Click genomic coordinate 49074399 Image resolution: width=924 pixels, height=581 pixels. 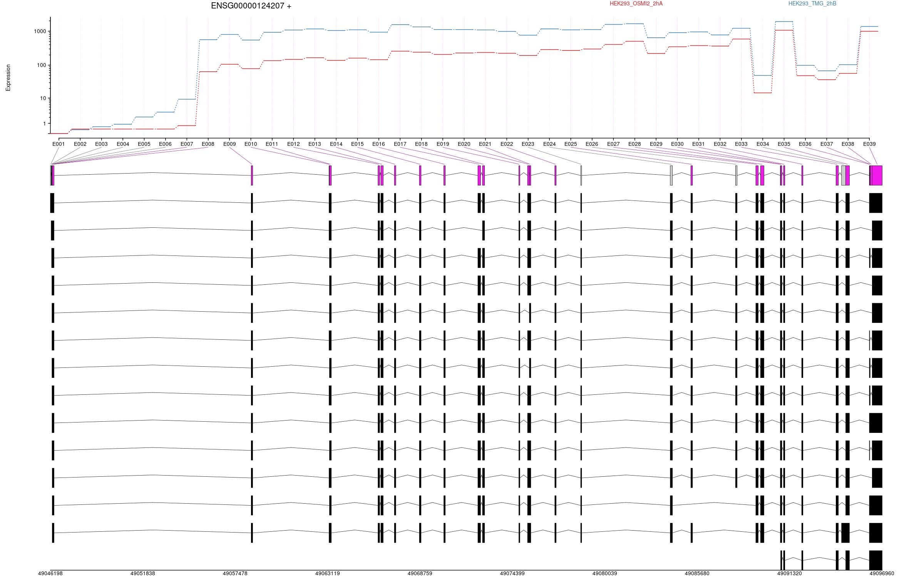[512, 573]
